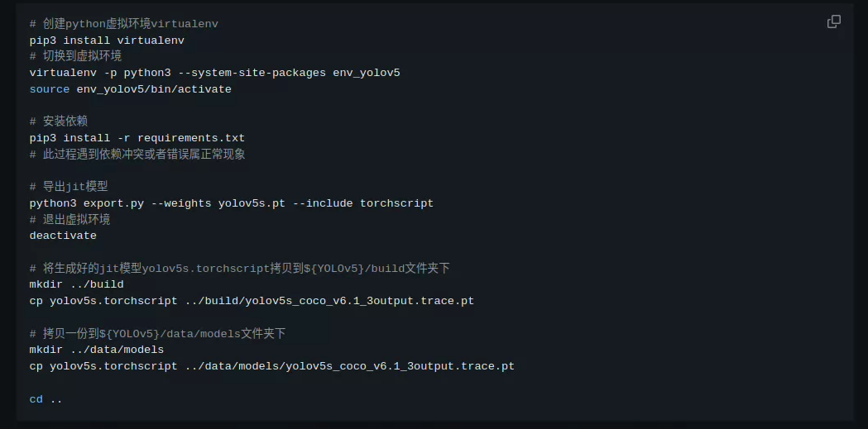
Task: Click the '# 切换到虚拟环境' comment
Action: click(75, 56)
